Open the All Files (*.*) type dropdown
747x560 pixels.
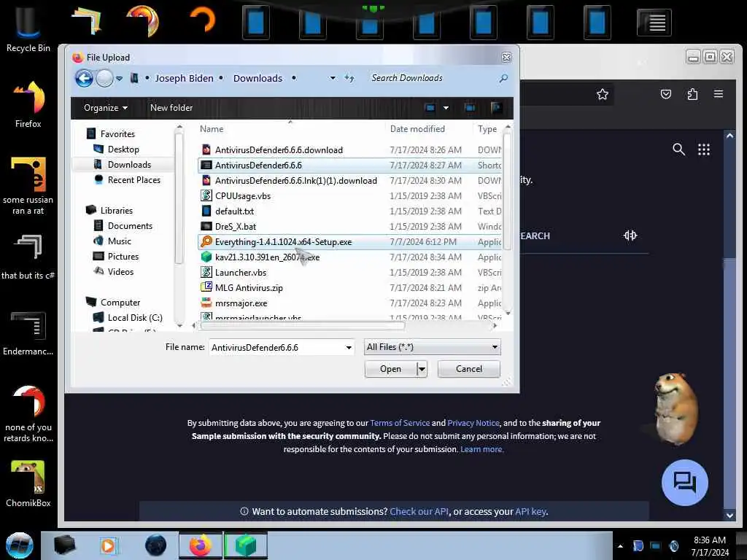point(432,347)
